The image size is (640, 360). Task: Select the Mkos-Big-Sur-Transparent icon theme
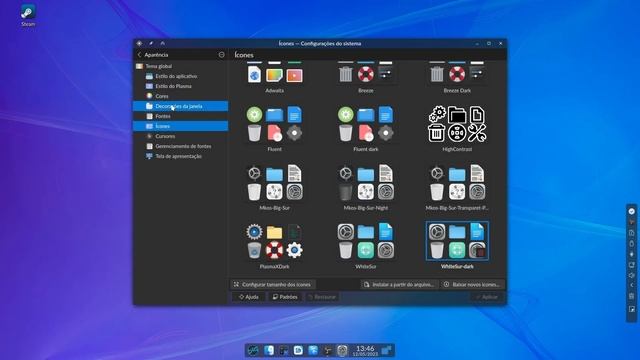coord(457,187)
